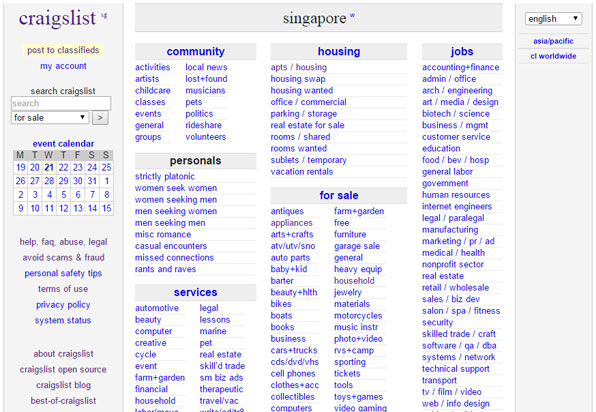Open the activities community link

152,67
